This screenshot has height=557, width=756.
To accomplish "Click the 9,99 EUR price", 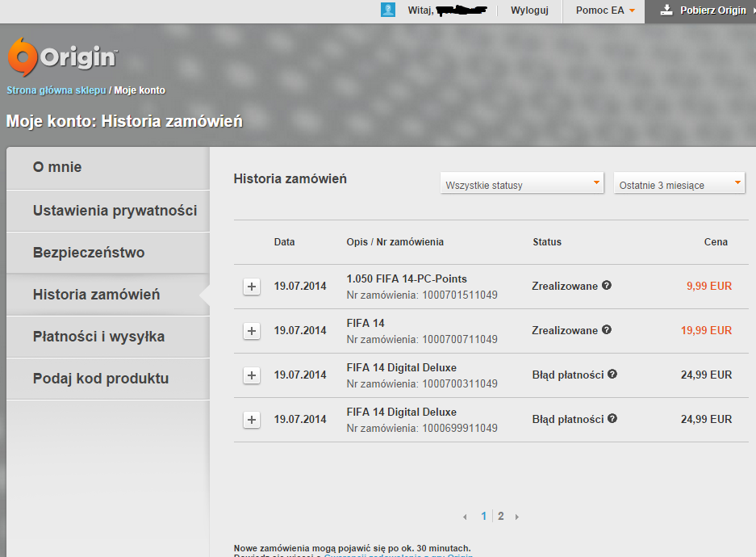I will point(709,286).
